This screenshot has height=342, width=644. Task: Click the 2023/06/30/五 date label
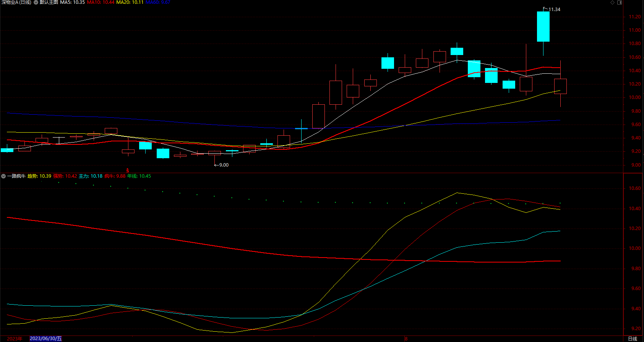[x=45, y=339]
